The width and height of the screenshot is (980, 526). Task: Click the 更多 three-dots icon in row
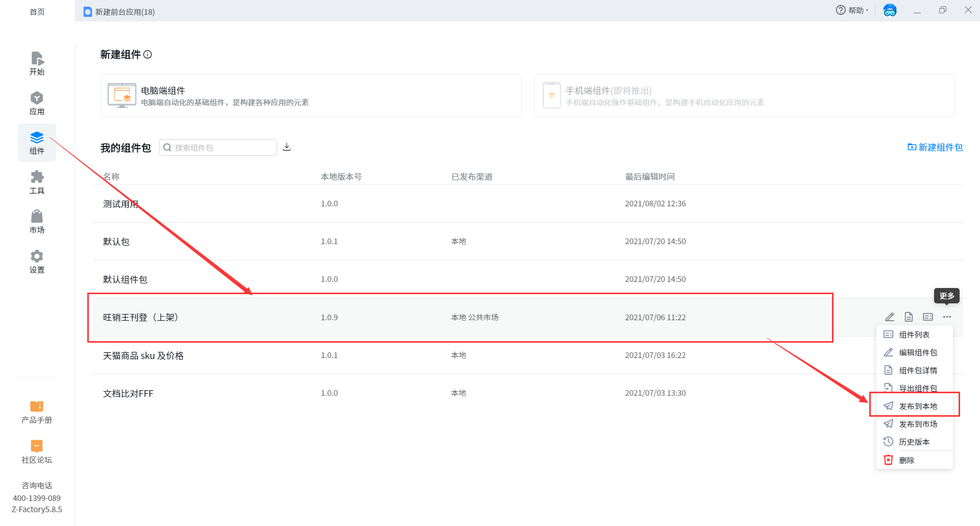tap(947, 317)
